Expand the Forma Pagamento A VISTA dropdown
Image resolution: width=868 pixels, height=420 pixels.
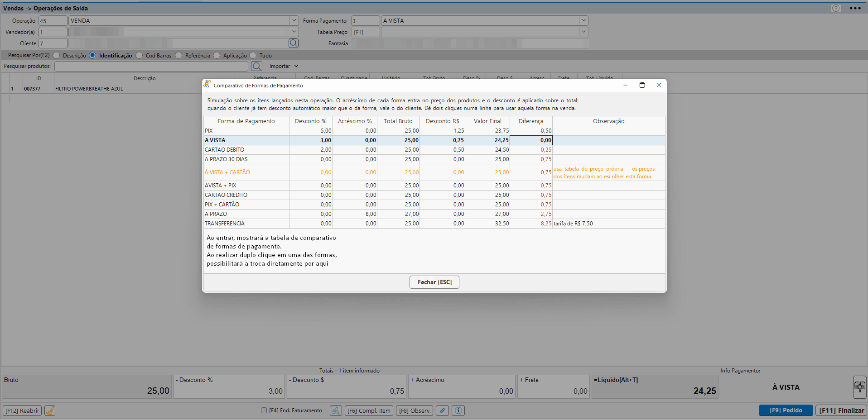coord(583,20)
